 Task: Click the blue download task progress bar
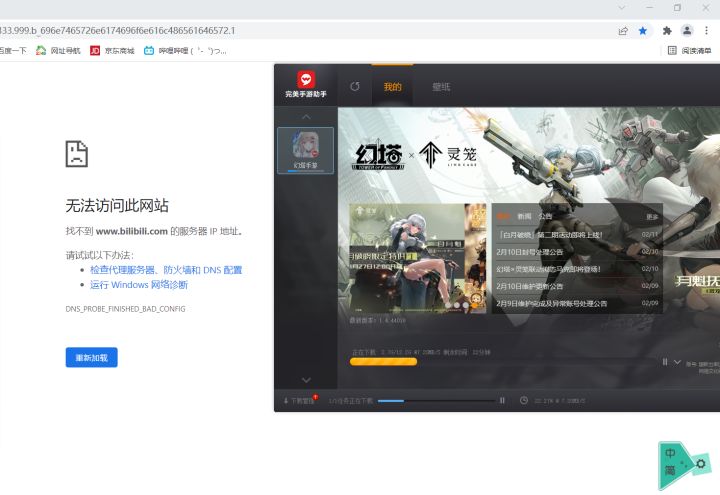coord(436,401)
